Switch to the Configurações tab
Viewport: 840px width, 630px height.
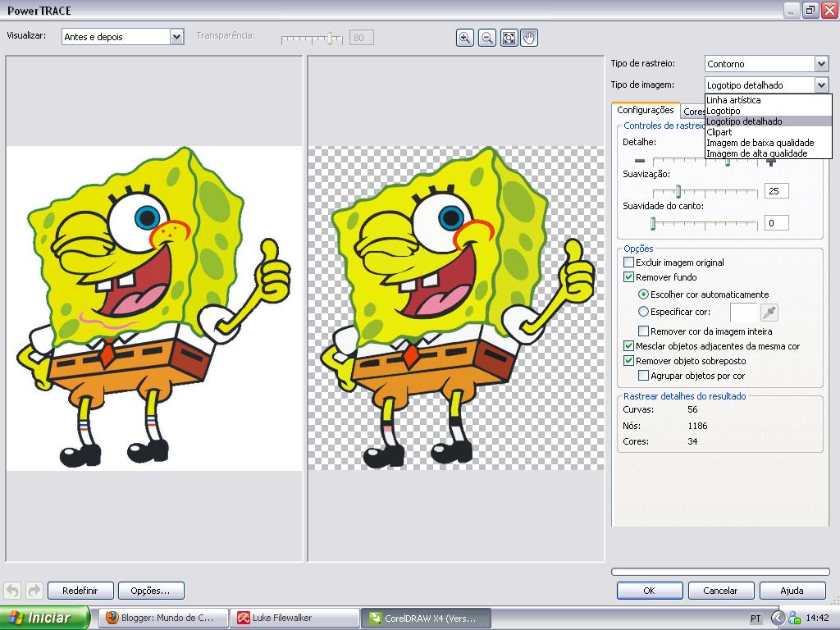pos(646,110)
